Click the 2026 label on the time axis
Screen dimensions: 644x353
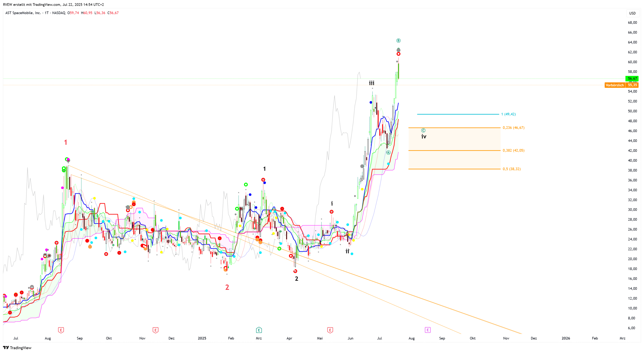(x=566, y=338)
